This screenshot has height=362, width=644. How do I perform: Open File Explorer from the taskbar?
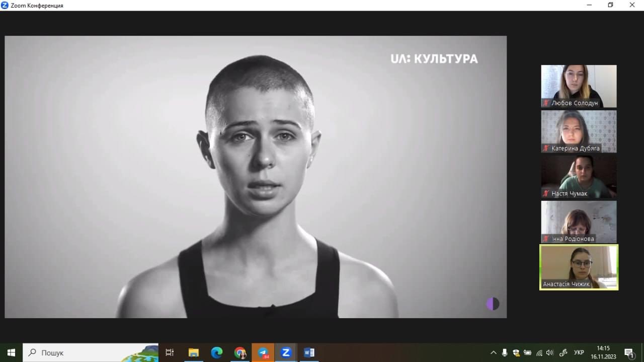(x=194, y=352)
